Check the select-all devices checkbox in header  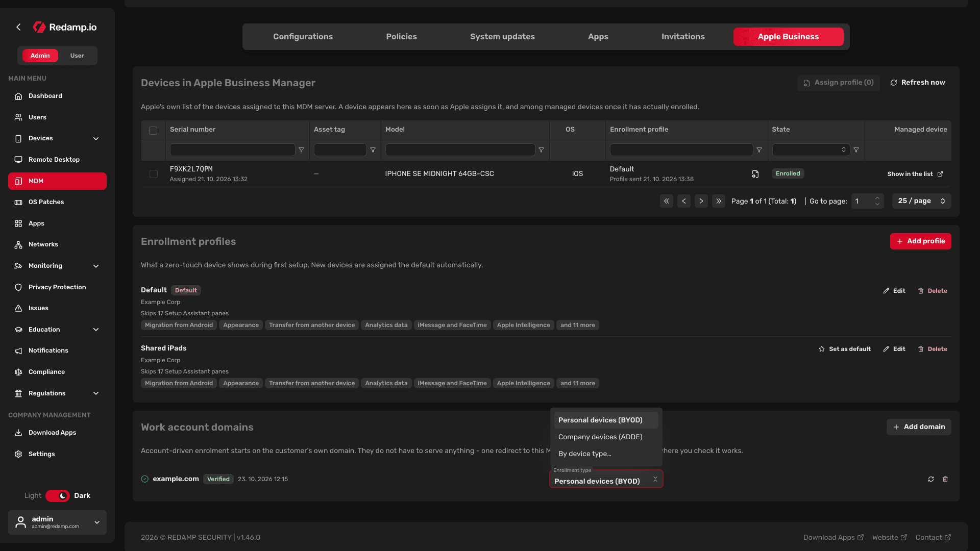tap(153, 131)
